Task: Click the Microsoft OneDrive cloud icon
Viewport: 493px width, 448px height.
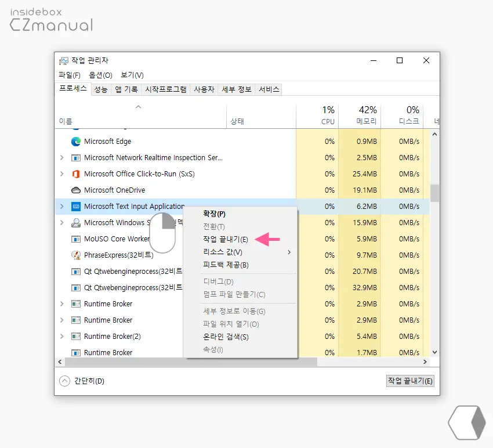Action: coord(76,190)
